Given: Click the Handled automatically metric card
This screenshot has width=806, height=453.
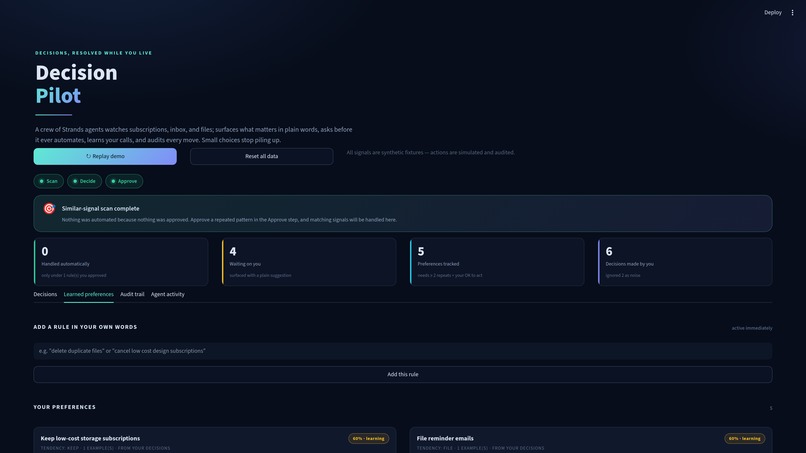Looking at the screenshot, I should point(121,262).
